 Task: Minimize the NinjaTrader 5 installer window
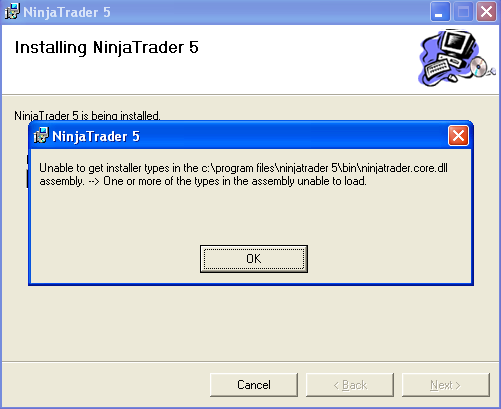click(x=440, y=12)
